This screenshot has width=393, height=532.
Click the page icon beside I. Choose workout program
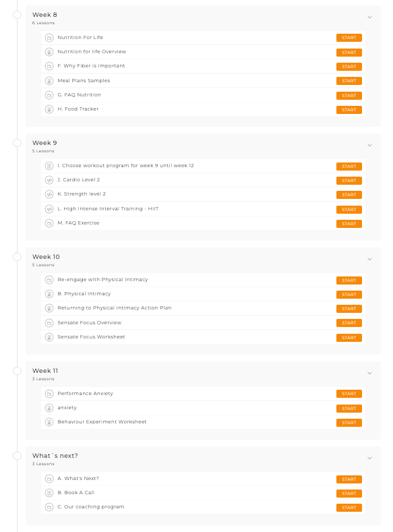coord(49,166)
